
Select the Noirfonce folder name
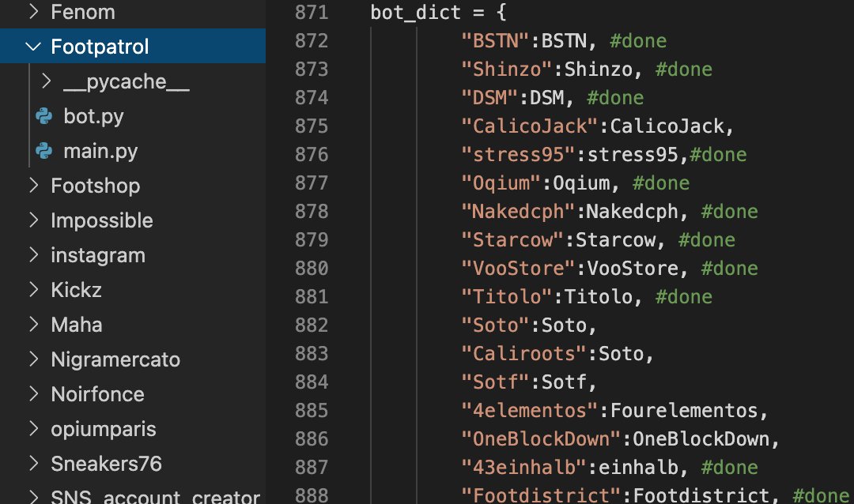97,394
